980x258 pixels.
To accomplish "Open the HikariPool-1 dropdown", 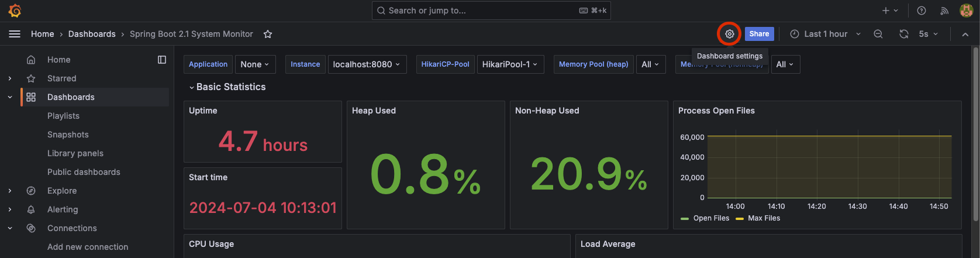I will pyautogui.click(x=510, y=64).
